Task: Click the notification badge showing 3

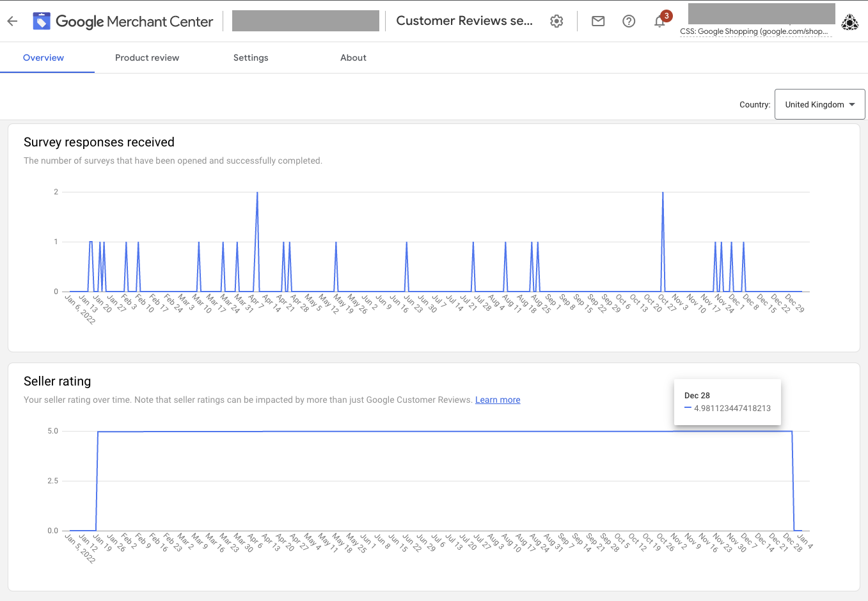Action: pos(667,15)
